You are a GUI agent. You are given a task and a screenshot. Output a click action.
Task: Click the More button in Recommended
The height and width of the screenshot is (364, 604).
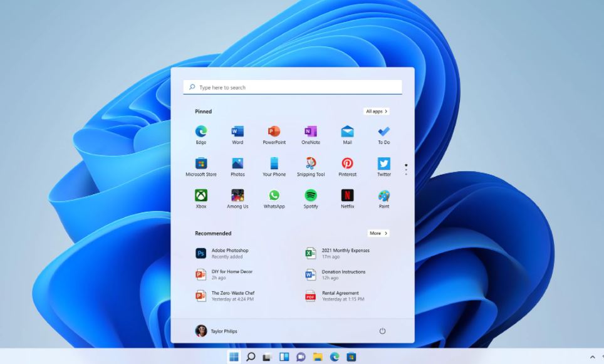pyautogui.click(x=378, y=233)
